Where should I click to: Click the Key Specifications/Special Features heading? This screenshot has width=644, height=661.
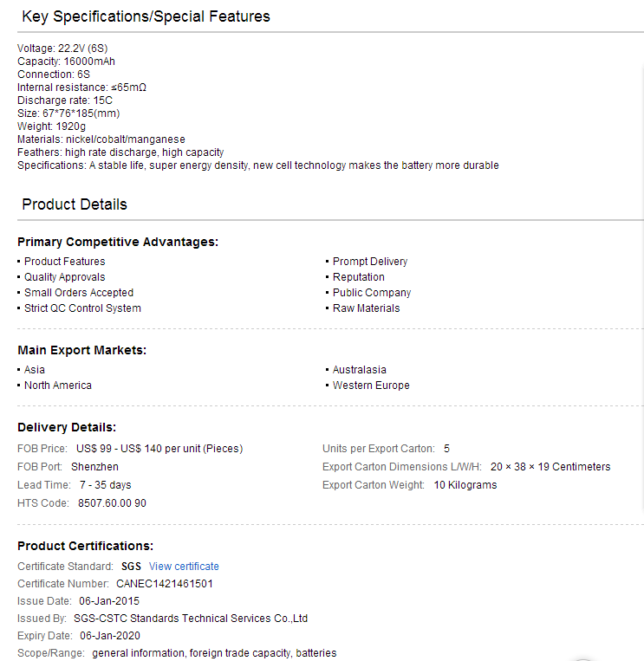point(146,16)
